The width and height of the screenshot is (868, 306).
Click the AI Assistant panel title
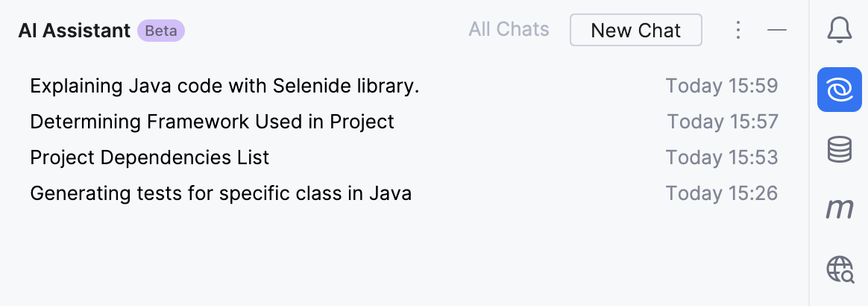tap(75, 31)
